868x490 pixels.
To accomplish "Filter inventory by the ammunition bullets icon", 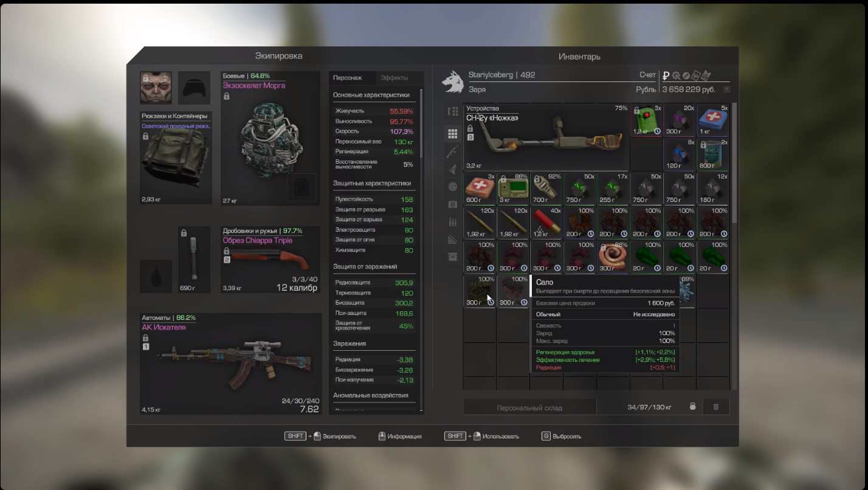I will pyautogui.click(x=452, y=222).
